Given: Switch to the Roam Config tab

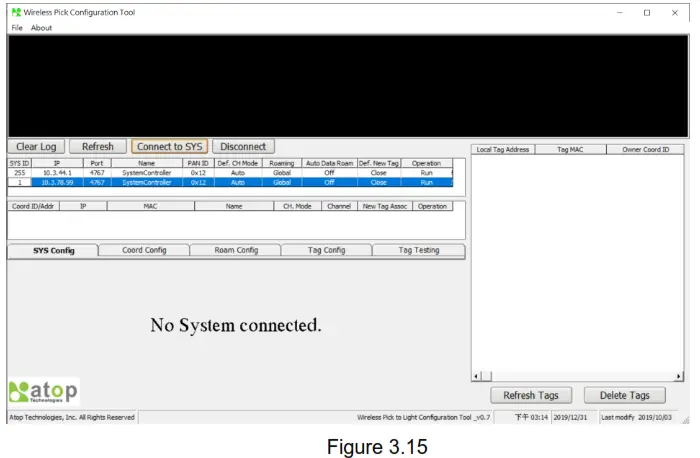Looking at the screenshot, I should 236,250.
